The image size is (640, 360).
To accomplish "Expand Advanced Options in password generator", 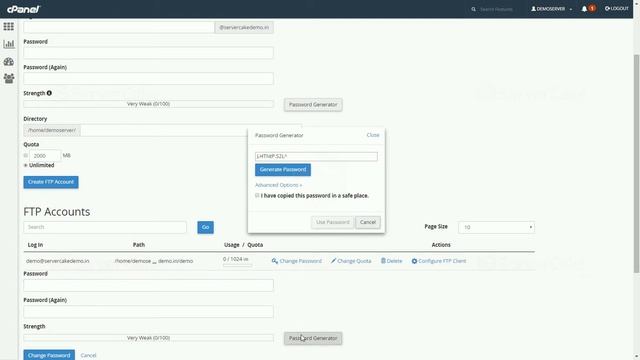I will 278,185.
